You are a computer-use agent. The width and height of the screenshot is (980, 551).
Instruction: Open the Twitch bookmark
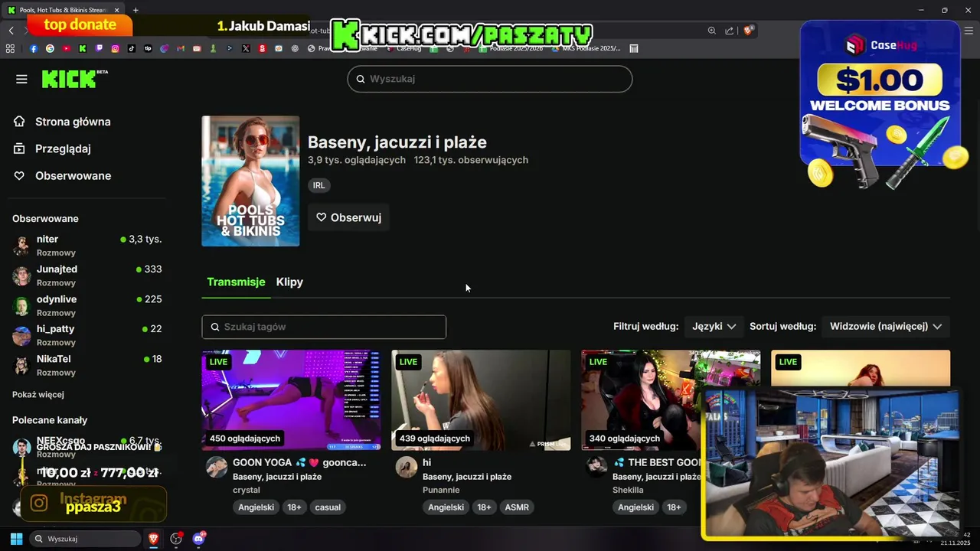tap(99, 48)
